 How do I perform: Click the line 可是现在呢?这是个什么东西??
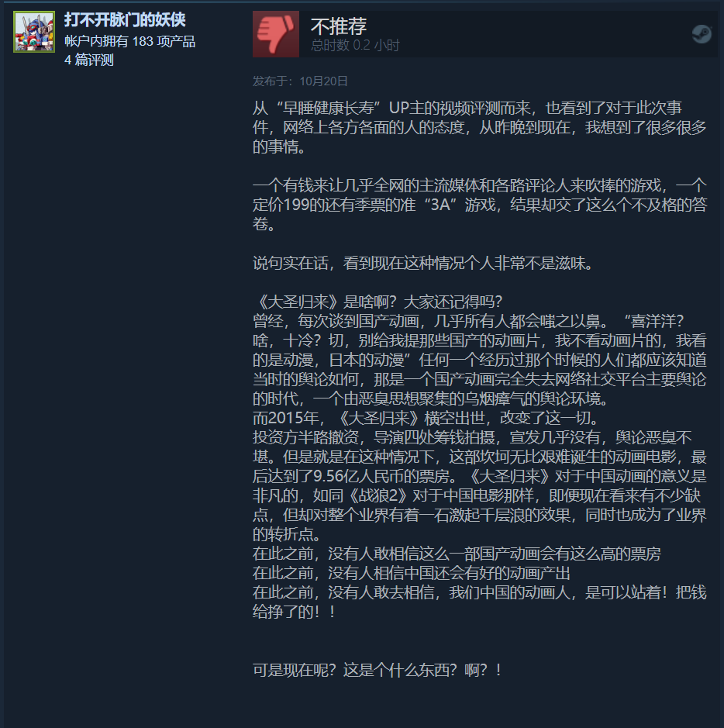pos(378,670)
